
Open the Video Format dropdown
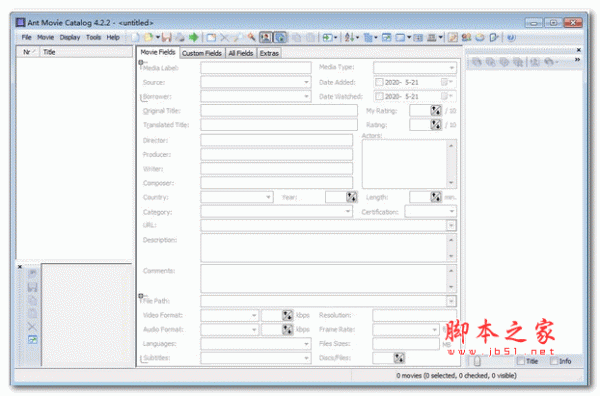coord(254,315)
